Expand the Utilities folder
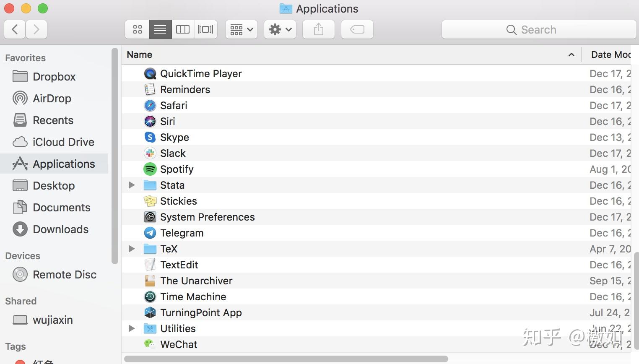The width and height of the screenshot is (639, 364). pyautogui.click(x=131, y=328)
